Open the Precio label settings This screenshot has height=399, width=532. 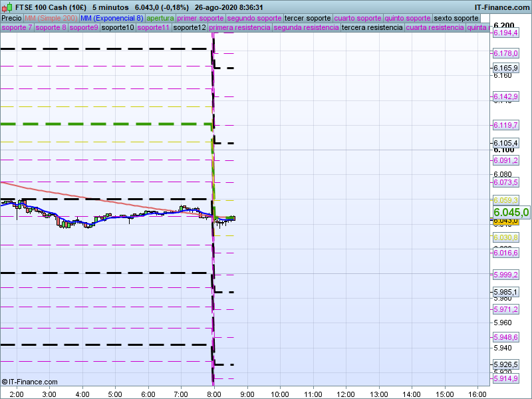(11, 18)
